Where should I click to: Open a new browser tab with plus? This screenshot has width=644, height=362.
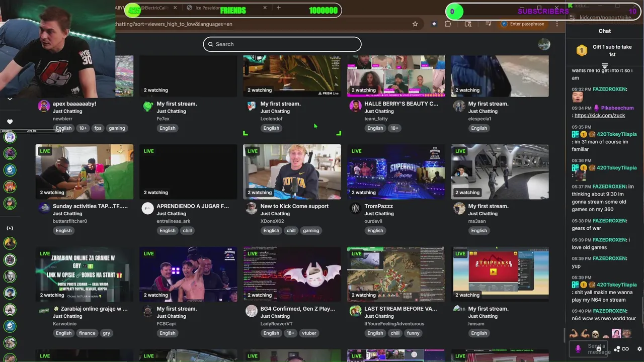point(278,8)
